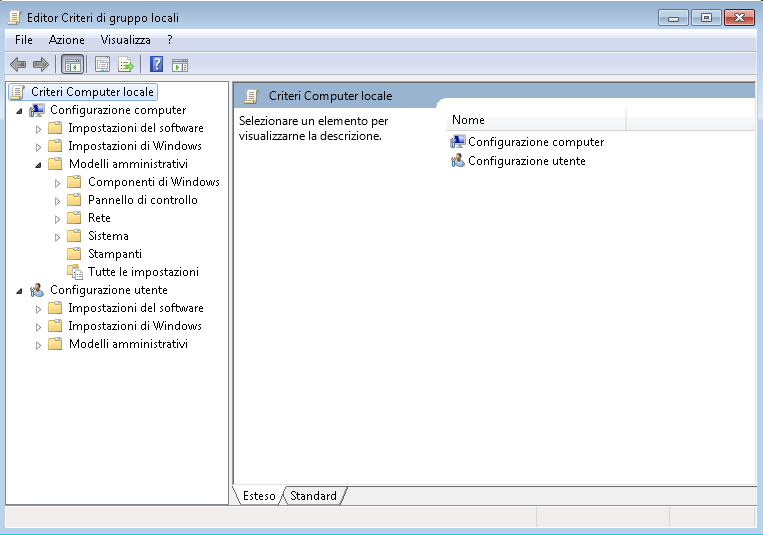Click the Tutte le impostazioni icon

pos(75,272)
